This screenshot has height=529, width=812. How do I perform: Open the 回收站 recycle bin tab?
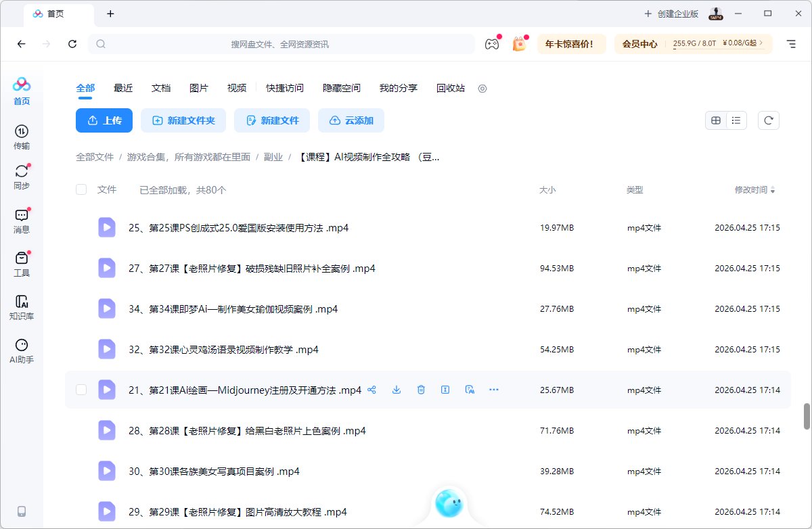coord(451,88)
